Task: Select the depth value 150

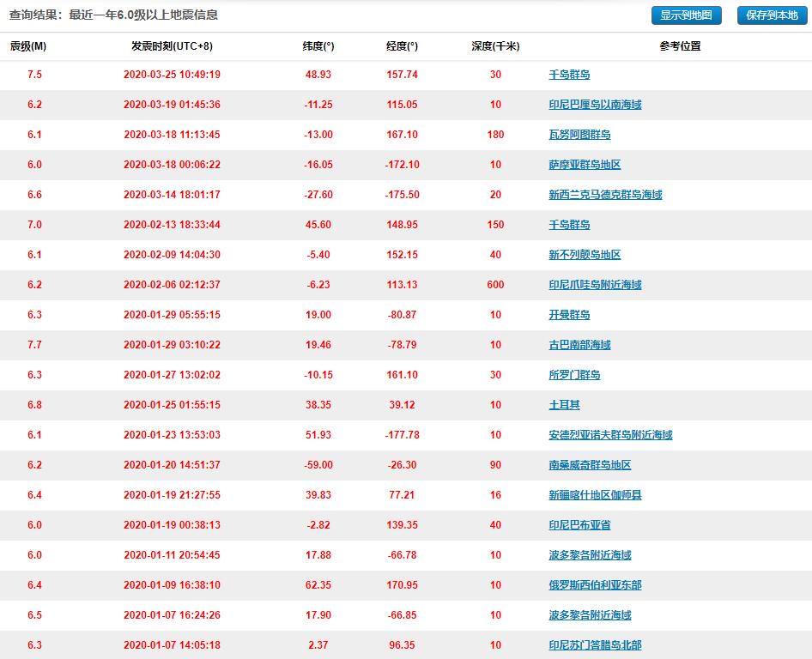Action: pos(495,225)
